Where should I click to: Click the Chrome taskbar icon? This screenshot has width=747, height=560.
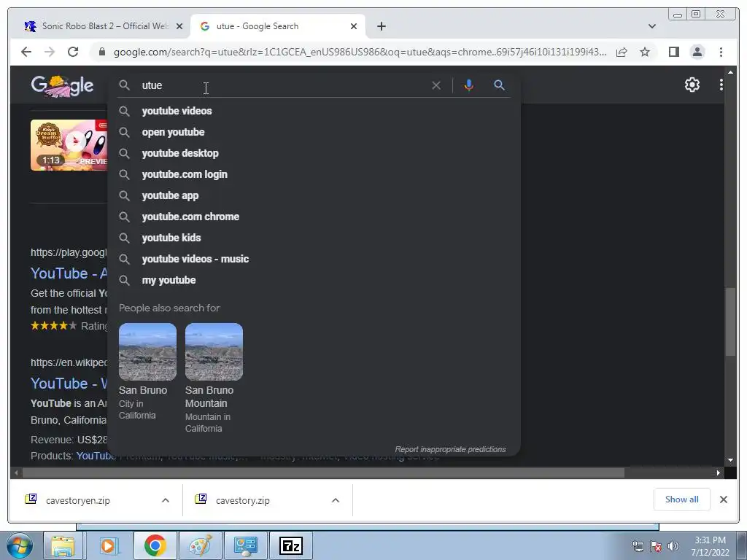(x=155, y=545)
